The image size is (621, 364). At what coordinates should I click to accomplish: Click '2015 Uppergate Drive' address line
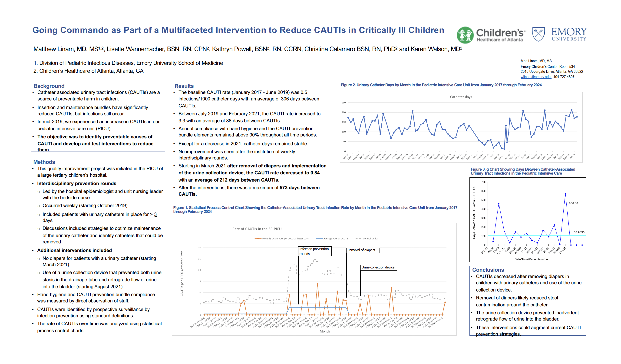point(552,71)
